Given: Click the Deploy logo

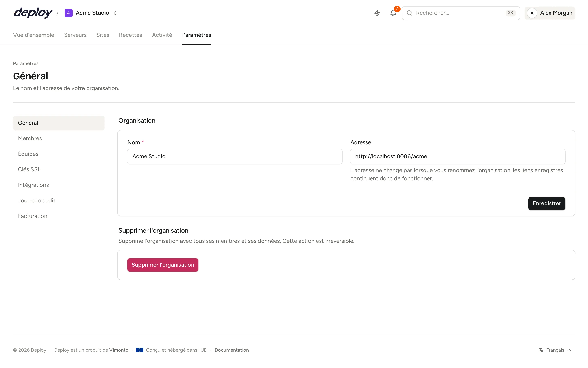Looking at the screenshot, I should 33,13.
